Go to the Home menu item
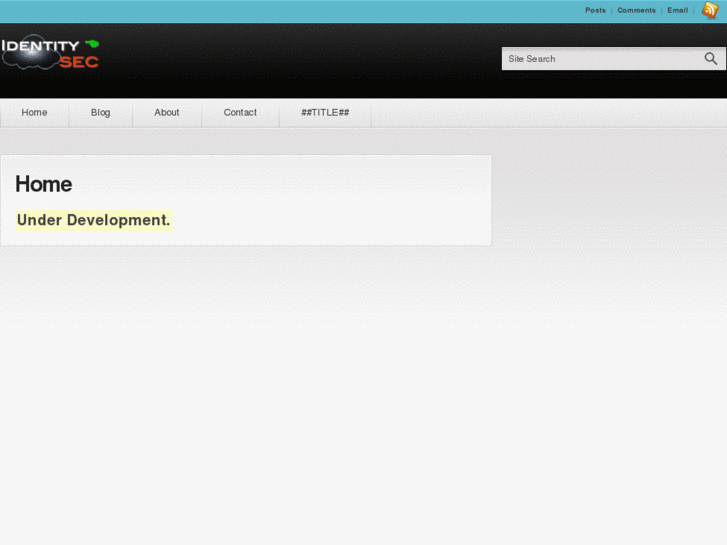Image resolution: width=727 pixels, height=545 pixels. (x=34, y=113)
